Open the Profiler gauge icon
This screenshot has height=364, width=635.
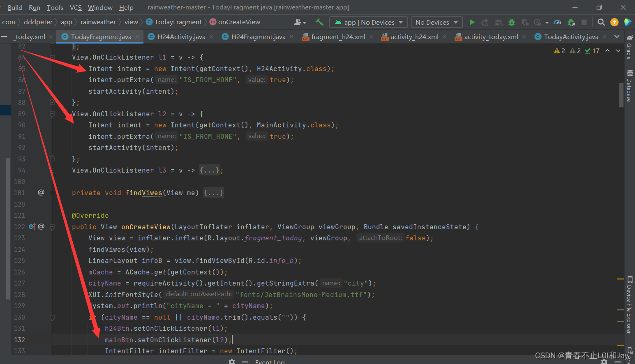[x=557, y=22]
